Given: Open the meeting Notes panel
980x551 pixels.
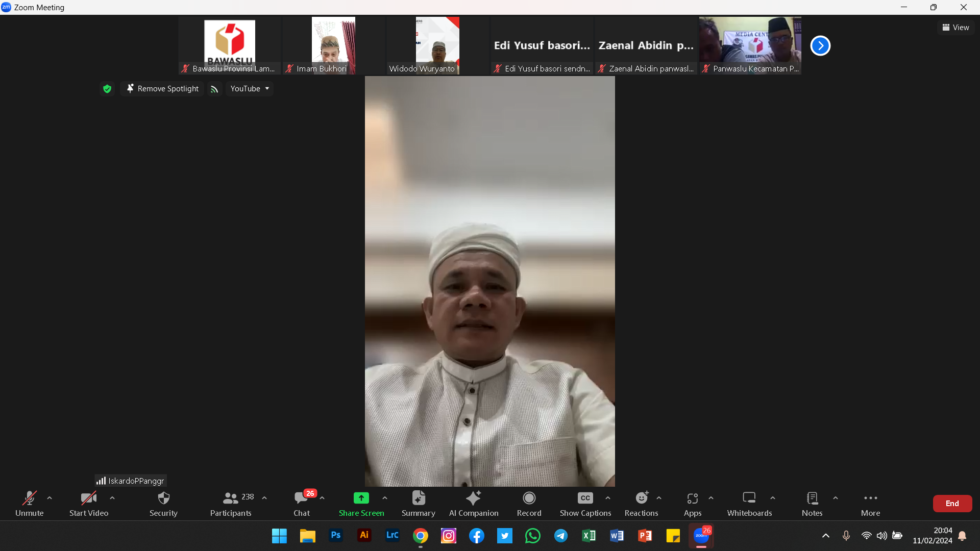Looking at the screenshot, I should pyautogui.click(x=812, y=504).
